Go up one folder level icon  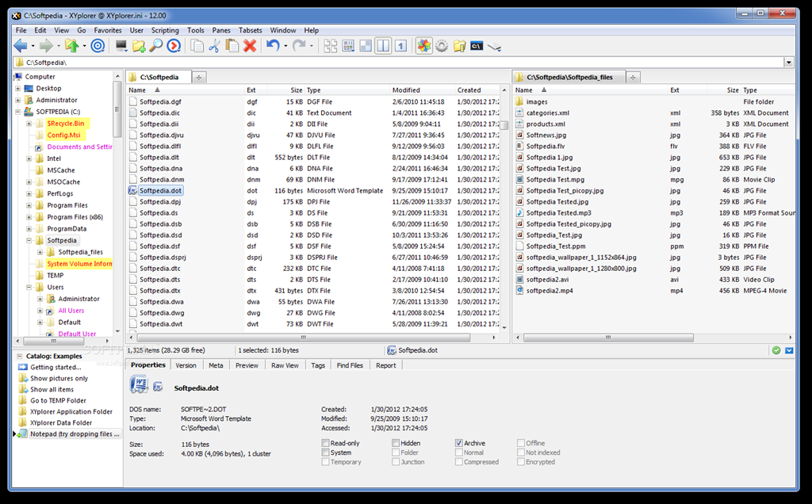(72, 46)
